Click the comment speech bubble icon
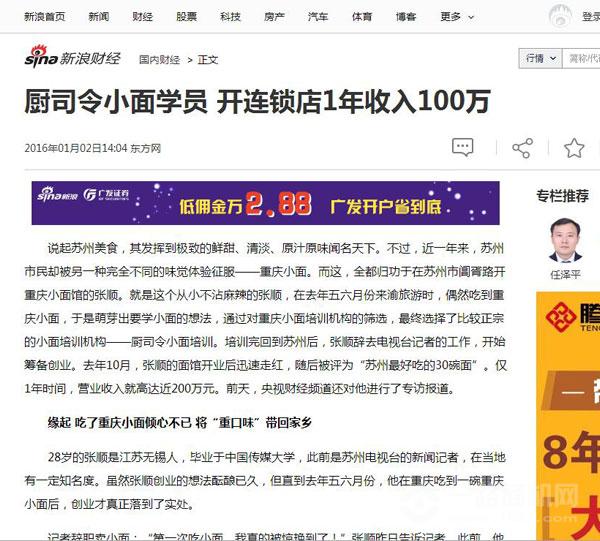This screenshot has width=600, height=541. tap(462, 148)
